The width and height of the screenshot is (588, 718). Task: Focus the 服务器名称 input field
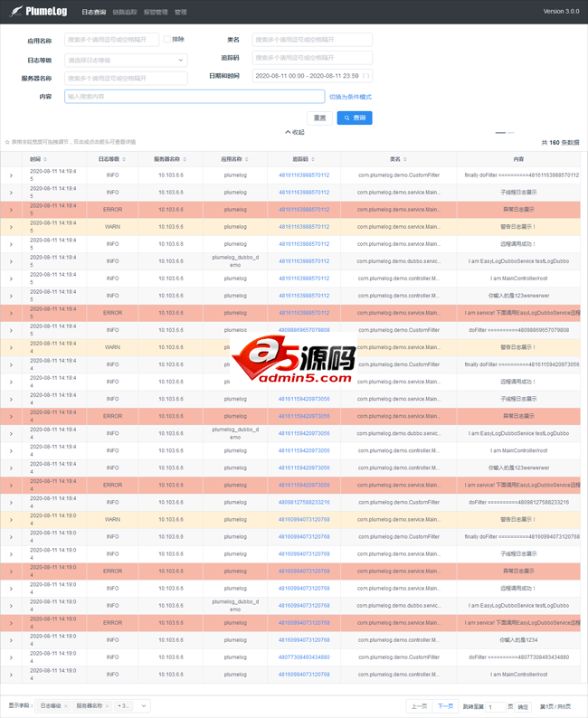tap(126, 79)
